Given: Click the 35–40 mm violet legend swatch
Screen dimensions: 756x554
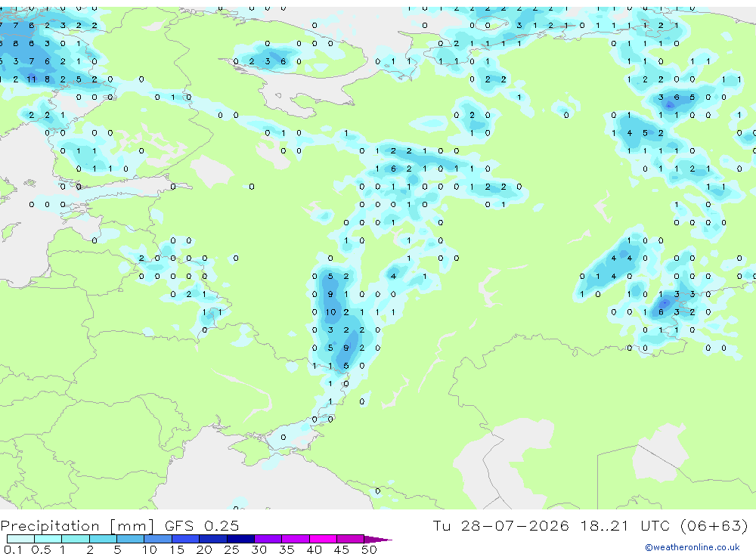Looking at the screenshot, I should 296,539.
